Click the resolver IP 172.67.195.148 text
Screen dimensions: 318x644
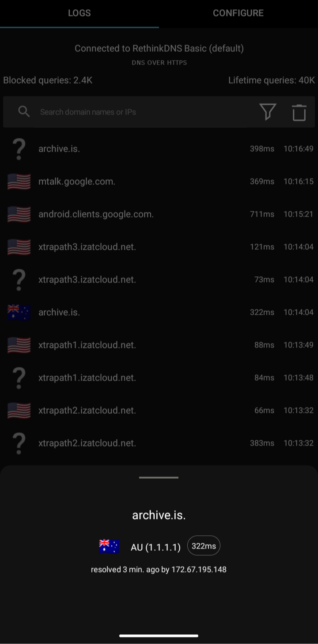click(x=198, y=569)
